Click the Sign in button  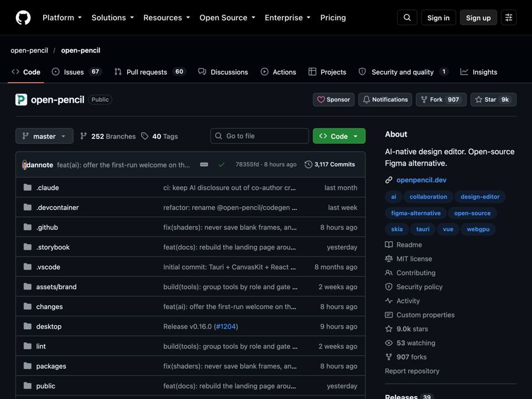(x=439, y=18)
